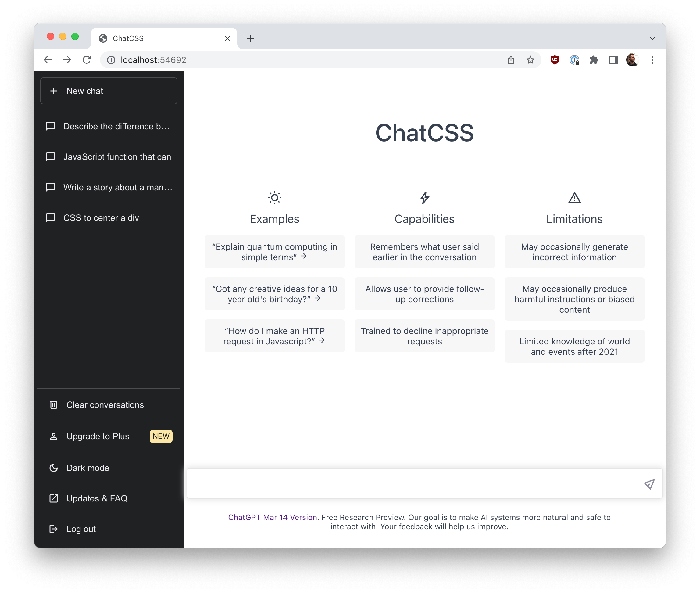The width and height of the screenshot is (700, 593).
Task: Click 'Explain quantum computing in simple terms' example
Action: coord(275,251)
